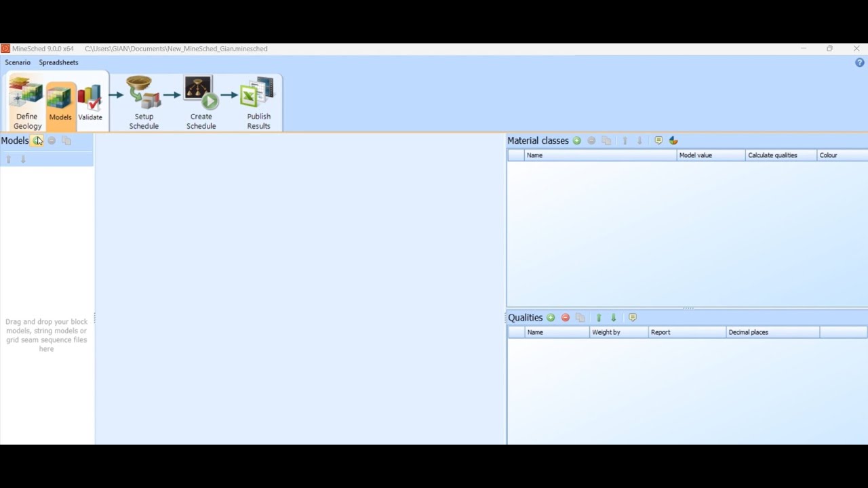Go to Setup Schedule
This screenshot has height=488, width=868.
click(144, 102)
